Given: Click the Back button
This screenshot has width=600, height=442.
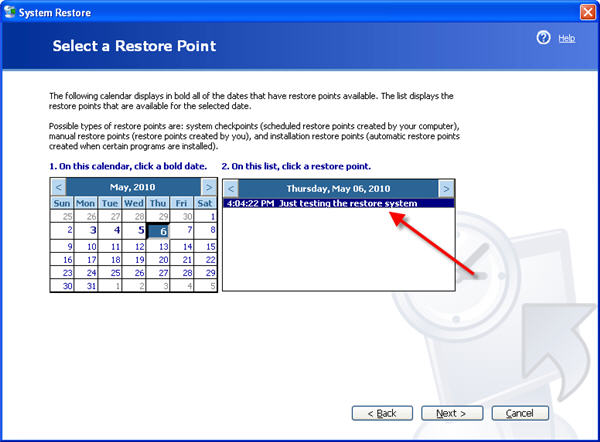Looking at the screenshot, I should pos(382,413).
